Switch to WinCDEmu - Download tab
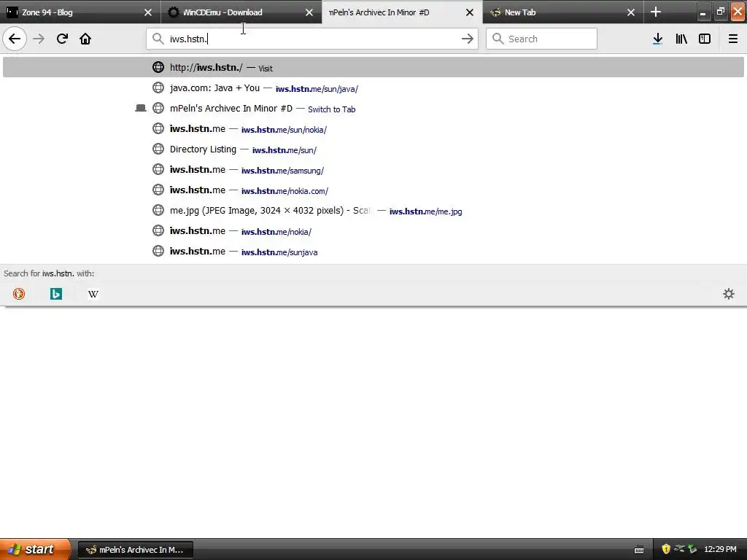 [x=241, y=12]
